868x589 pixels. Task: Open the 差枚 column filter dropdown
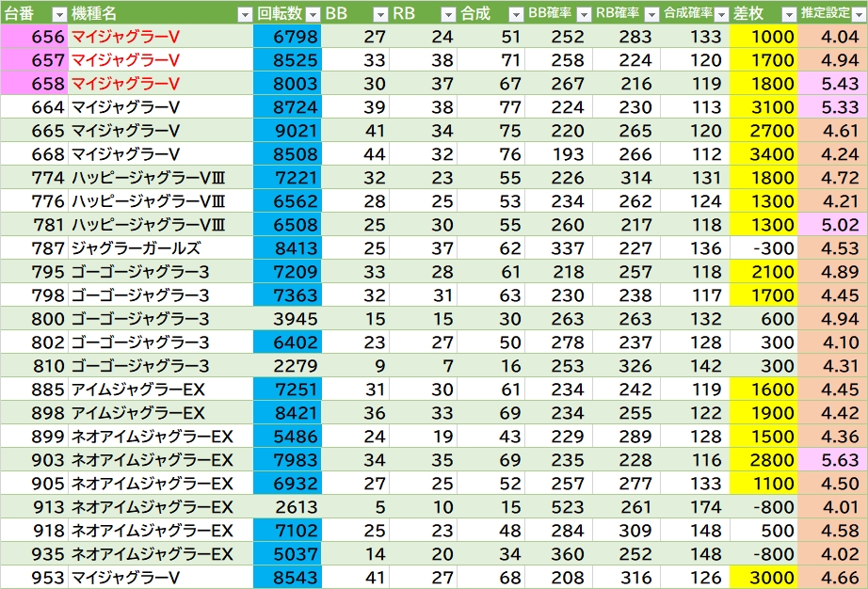[788, 14]
